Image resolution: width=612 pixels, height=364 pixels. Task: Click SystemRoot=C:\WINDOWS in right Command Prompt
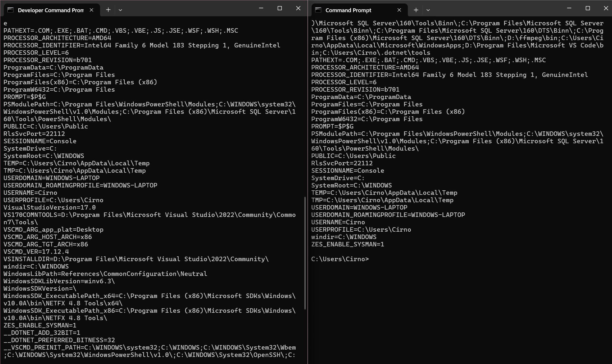[352, 185]
